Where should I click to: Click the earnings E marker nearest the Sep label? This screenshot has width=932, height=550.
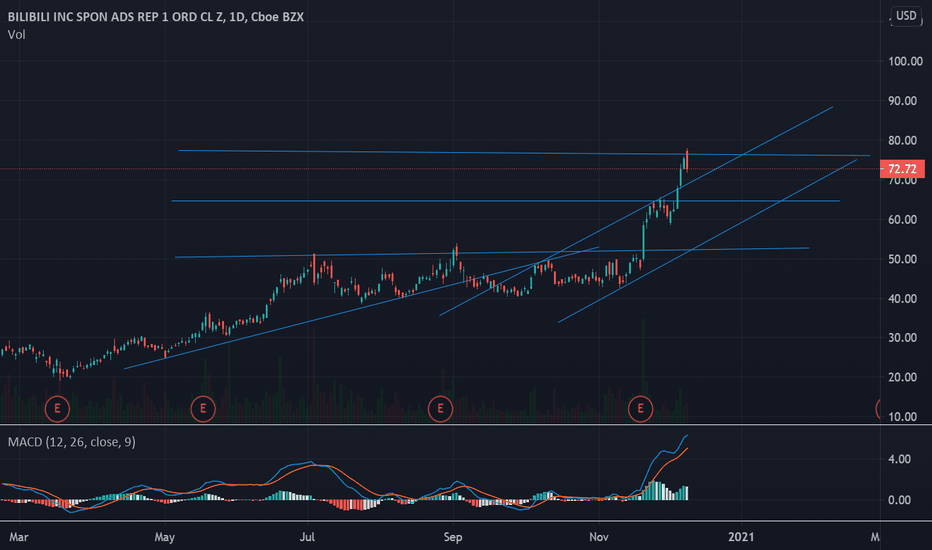coord(440,409)
